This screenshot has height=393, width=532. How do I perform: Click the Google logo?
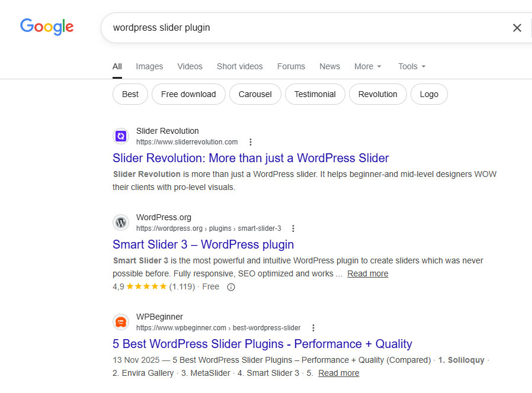47,27
